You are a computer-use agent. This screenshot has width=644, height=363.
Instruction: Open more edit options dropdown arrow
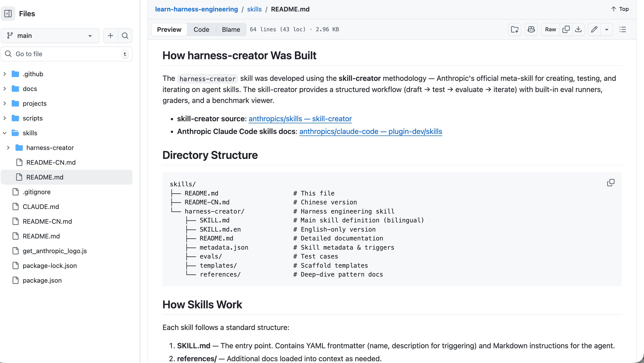(x=607, y=29)
